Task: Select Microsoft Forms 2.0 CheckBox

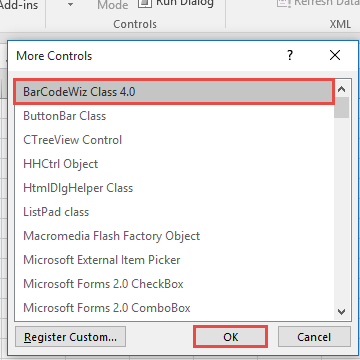Action: [x=174, y=284]
